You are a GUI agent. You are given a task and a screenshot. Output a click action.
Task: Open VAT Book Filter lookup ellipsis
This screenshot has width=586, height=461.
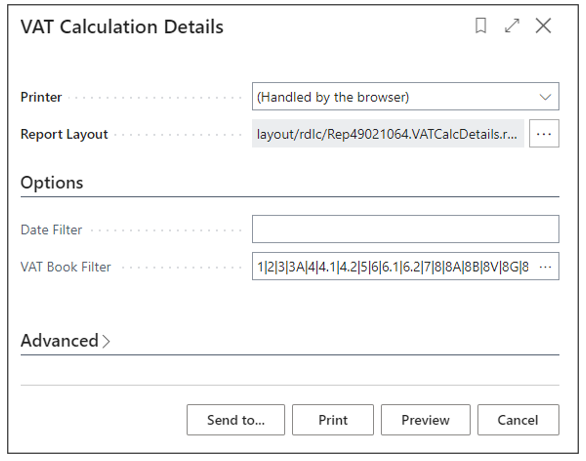point(546,267)
